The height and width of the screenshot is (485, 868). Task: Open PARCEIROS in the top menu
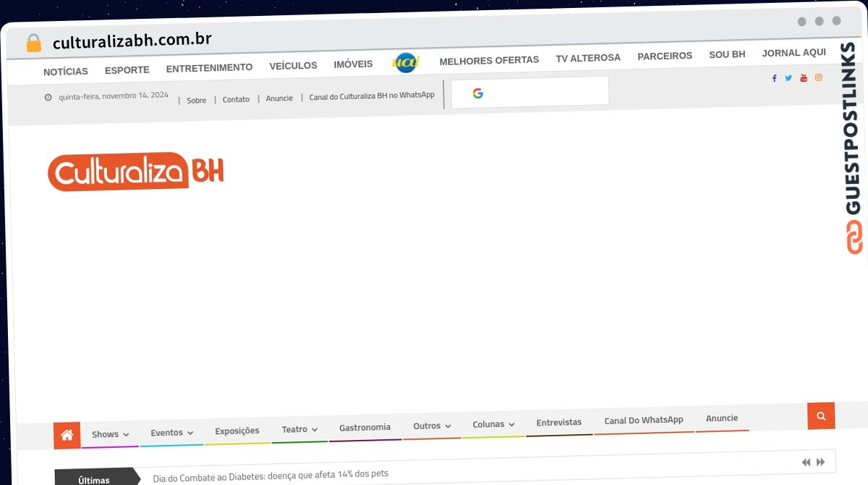pos(665,56)
